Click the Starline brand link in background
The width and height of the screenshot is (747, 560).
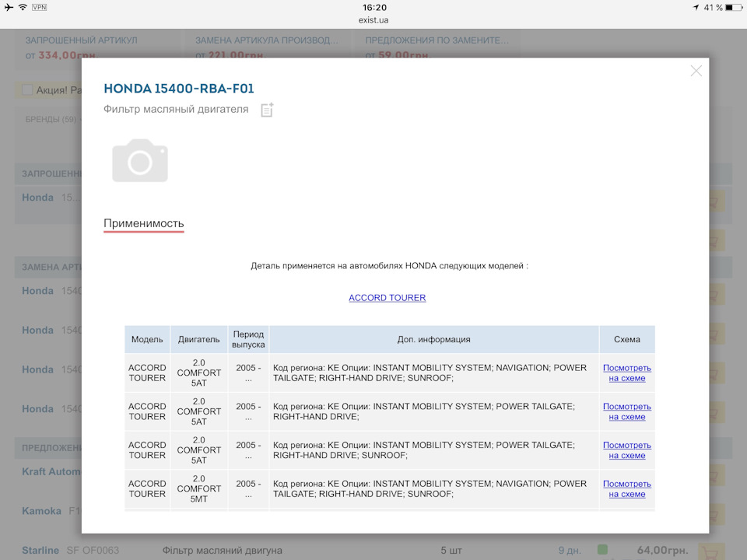(40, 550)
